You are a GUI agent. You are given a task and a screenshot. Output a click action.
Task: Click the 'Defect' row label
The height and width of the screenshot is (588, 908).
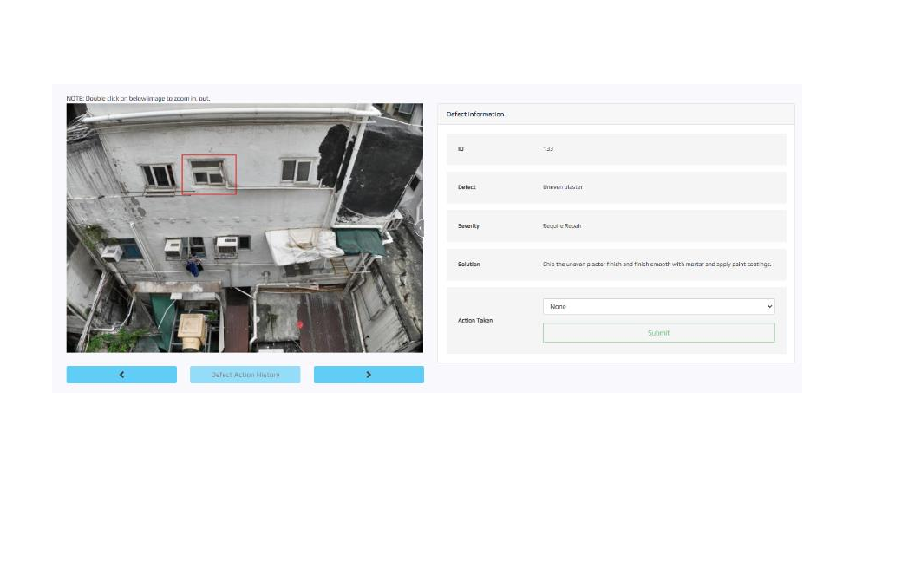(467, 187)
